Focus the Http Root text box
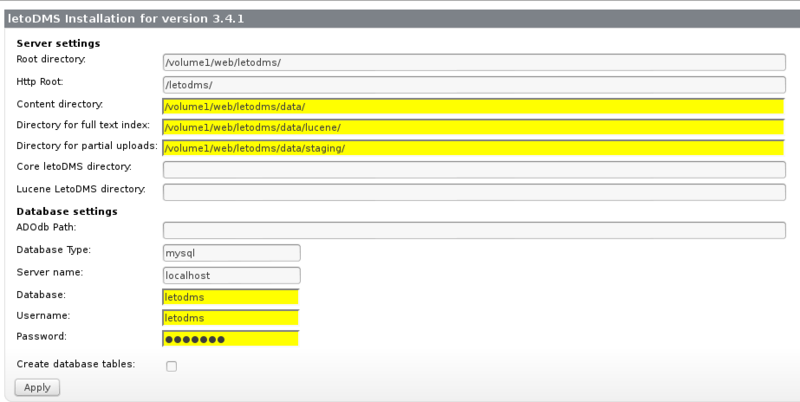 474,85
